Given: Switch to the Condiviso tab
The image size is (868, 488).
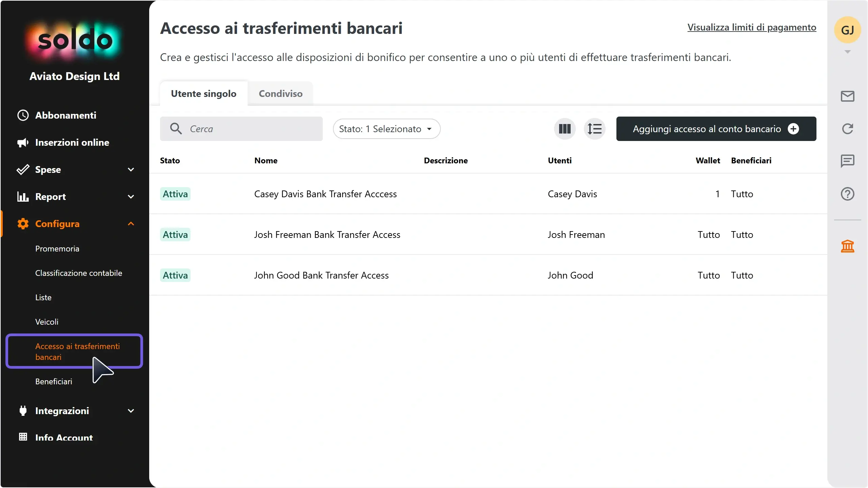Looking at the screenshot, I should 280,94.
